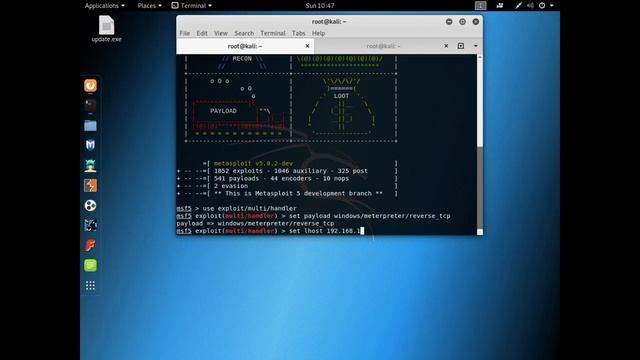Click the PAYLOAD ASCII art label
The height and width of the screenshot is (360, 640).
pyautogui.click(x=223, y=111)
